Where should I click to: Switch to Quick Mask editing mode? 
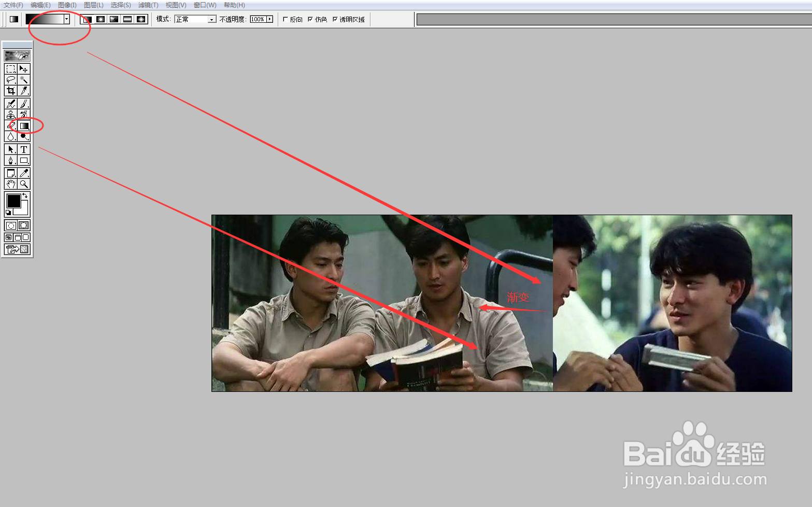click(x=24, y=226)
